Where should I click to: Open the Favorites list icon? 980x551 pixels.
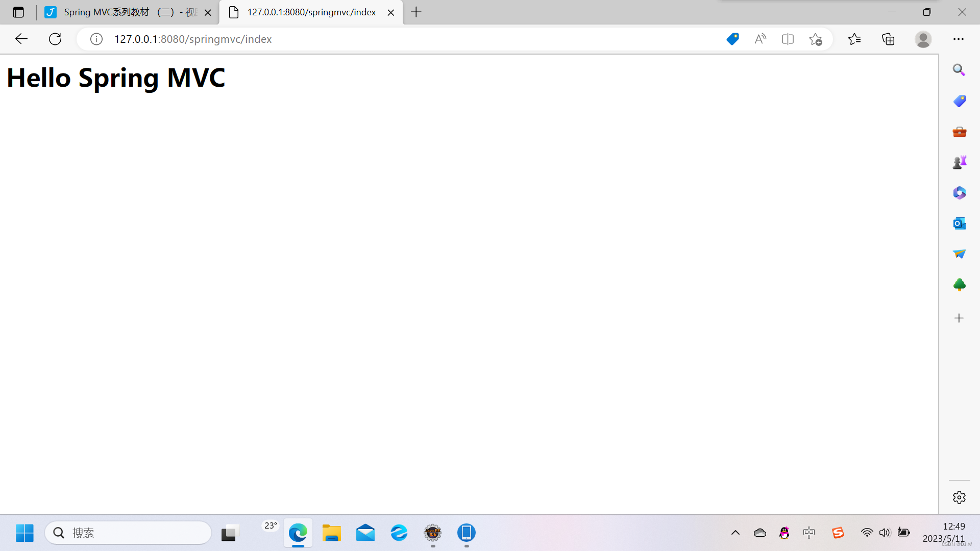tap(854, 39)
